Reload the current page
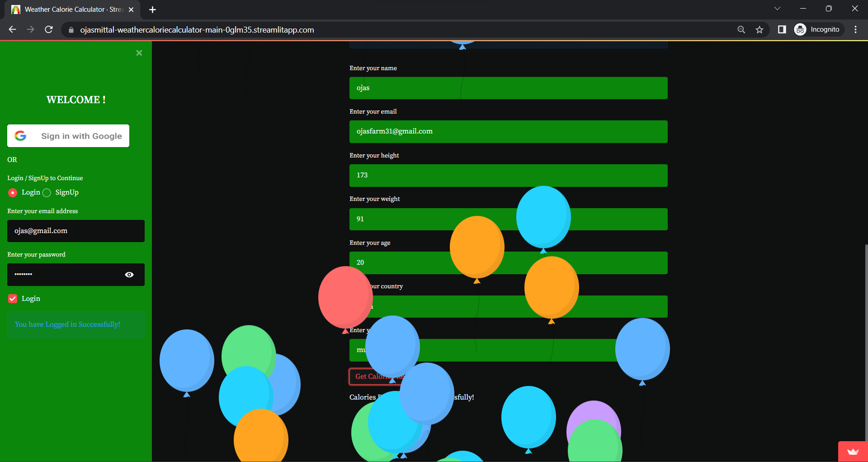The height and width of the screenshot is (462, 868). (x=49, y=29)
